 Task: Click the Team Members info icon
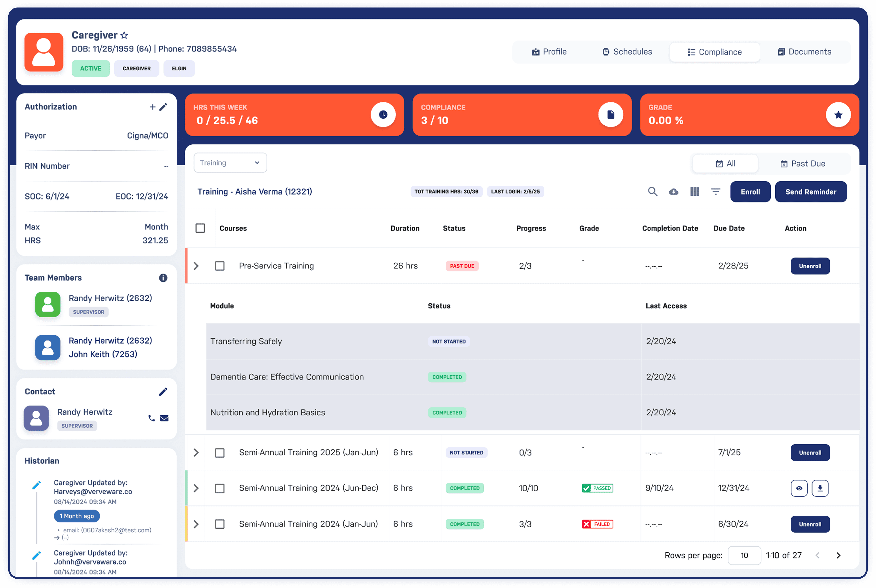(x=163, y=278)
